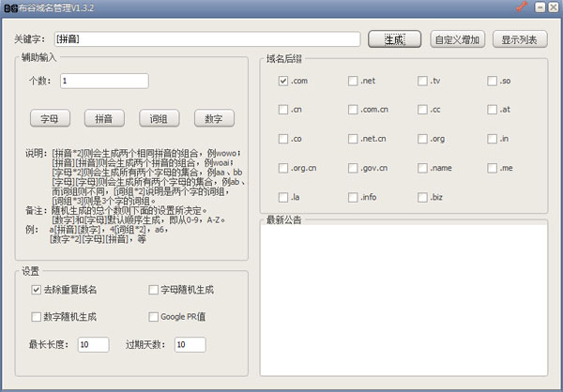Uncheck the .com domain suffix checkbox
563x392 pixels.
pyautogui.click(x=283, y=82)
